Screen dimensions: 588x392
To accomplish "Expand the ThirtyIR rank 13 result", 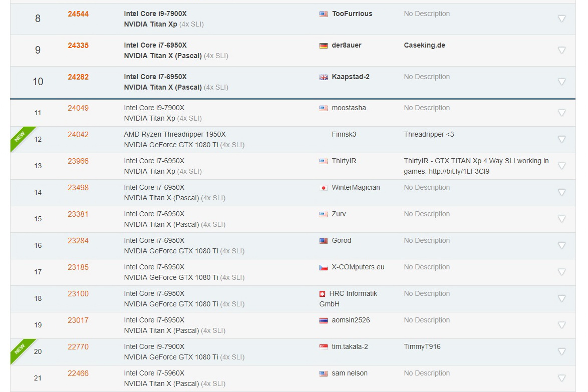I will point(561,166).
